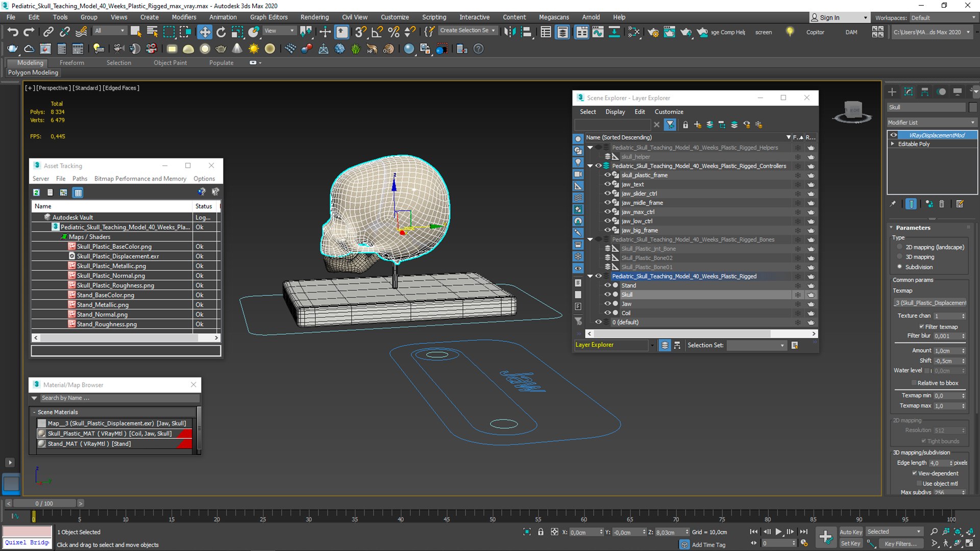980x551 pixels.
Task: Click Pin Stack icon below modifier list
Action: point(893,204)
